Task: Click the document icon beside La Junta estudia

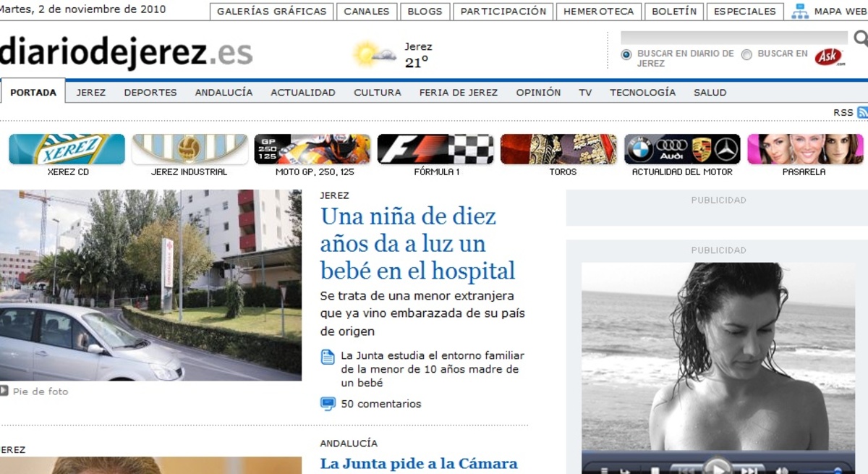Action: click(328, 356)
